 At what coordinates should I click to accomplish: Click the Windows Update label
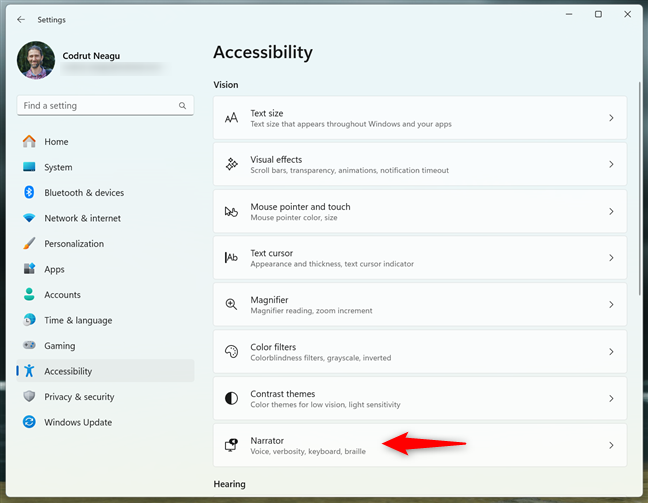(x=78, y=422)
